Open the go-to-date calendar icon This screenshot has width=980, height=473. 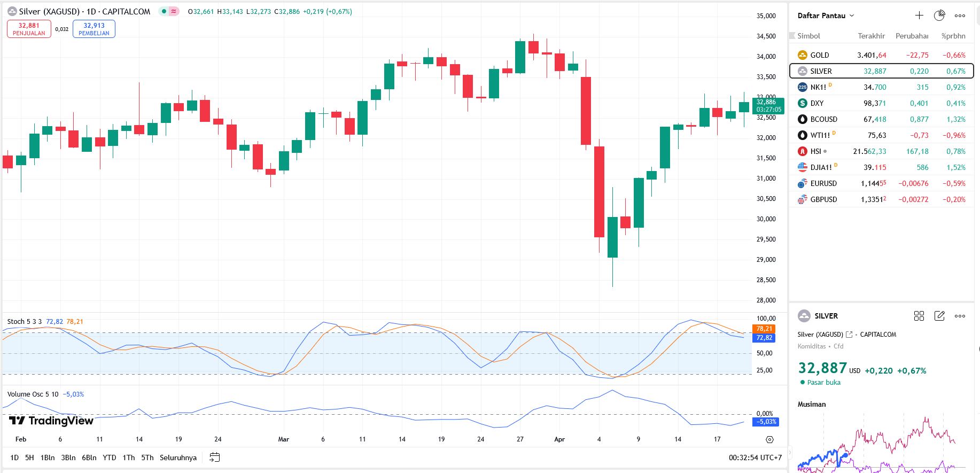pos(214,458)
